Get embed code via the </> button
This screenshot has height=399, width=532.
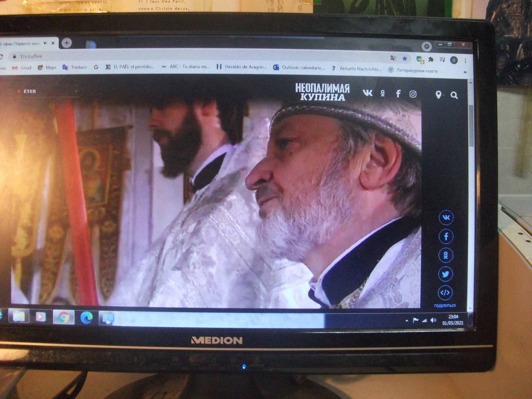click(x=445, y=293)
